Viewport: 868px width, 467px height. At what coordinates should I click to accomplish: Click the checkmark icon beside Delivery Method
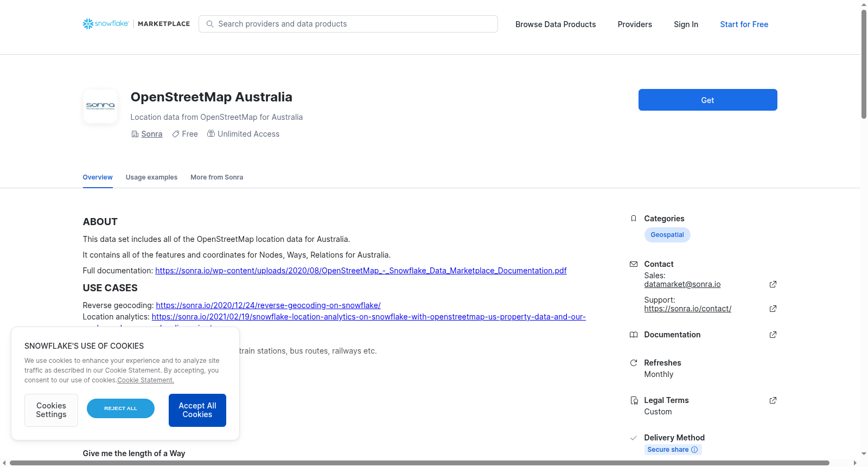(x=634, y=438)
